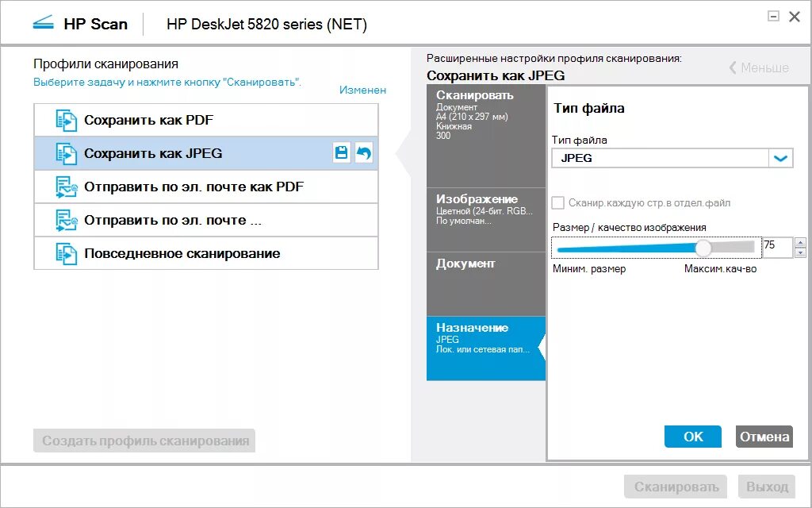This screenshot has width=812, height=508.
Task: Click the icon beside Сохранить как JPEG
Action: pos(67,154)
